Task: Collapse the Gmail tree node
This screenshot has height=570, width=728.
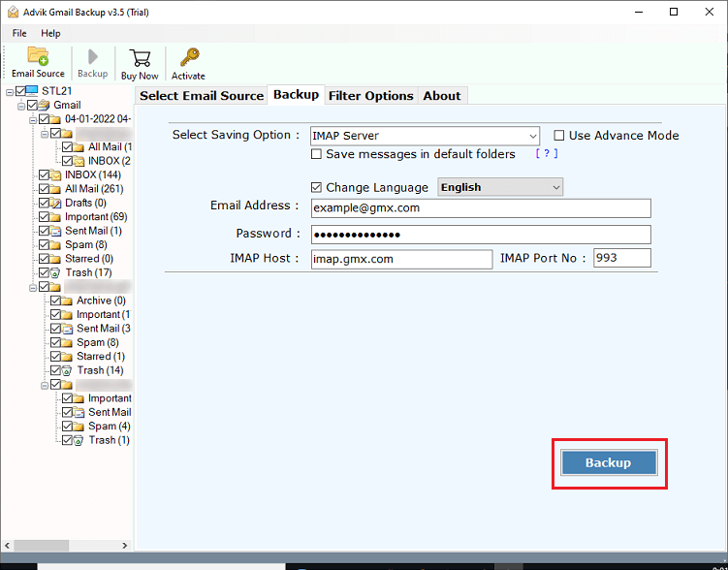Action: point(21,107)
